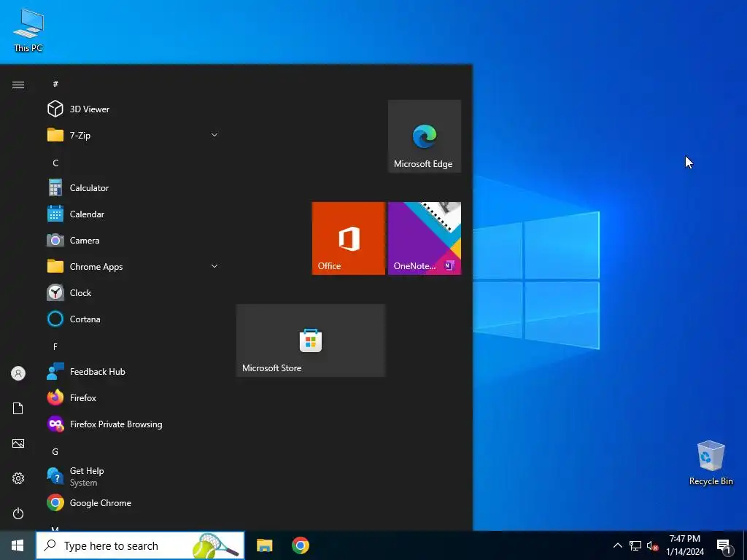Open the OneNote tile
The width and height of the screenshot is (747, 560).
(x=425, y=238)
